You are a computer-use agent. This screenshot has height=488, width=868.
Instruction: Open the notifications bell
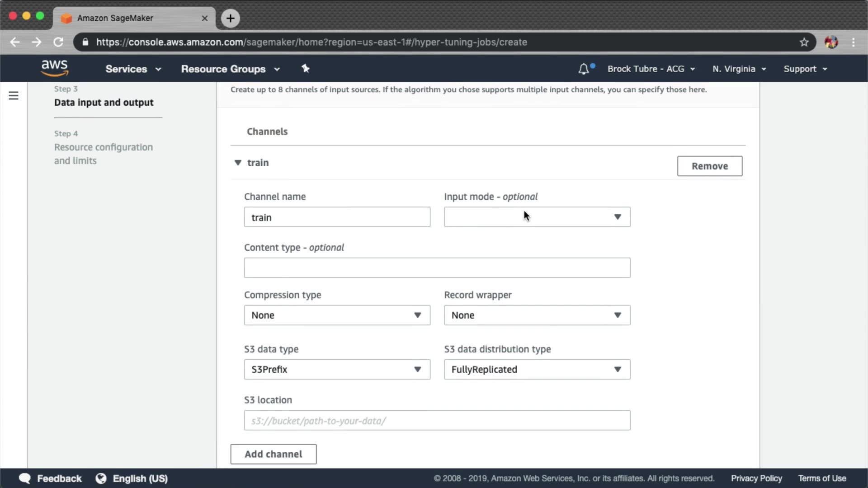click(x=584, y=69)
